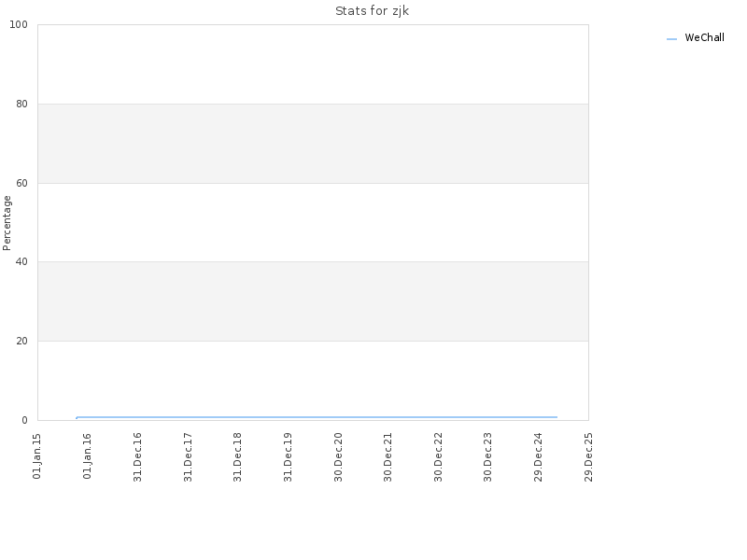
Task: Click the 31.Dec.16 x-axis date label
Action: coord(137,457)
